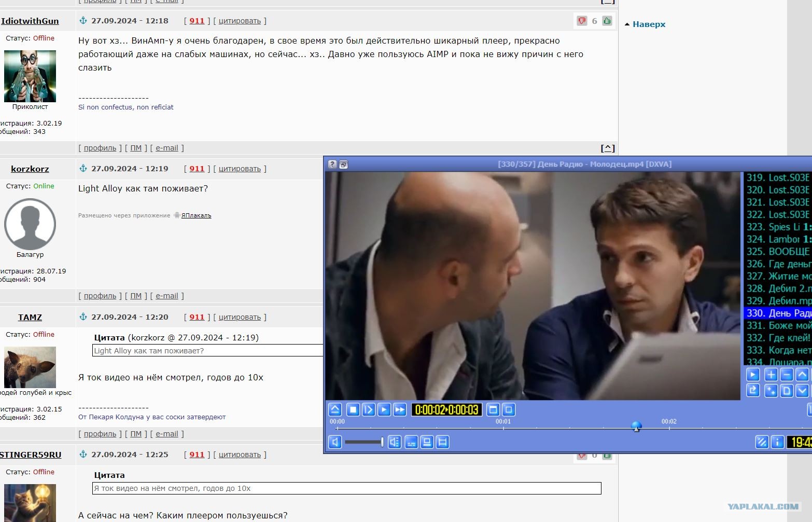Image resolution: width=812 pixels, height=522 pixels.
Task: Click the fast forward button in the player
Action: (399, 409)
